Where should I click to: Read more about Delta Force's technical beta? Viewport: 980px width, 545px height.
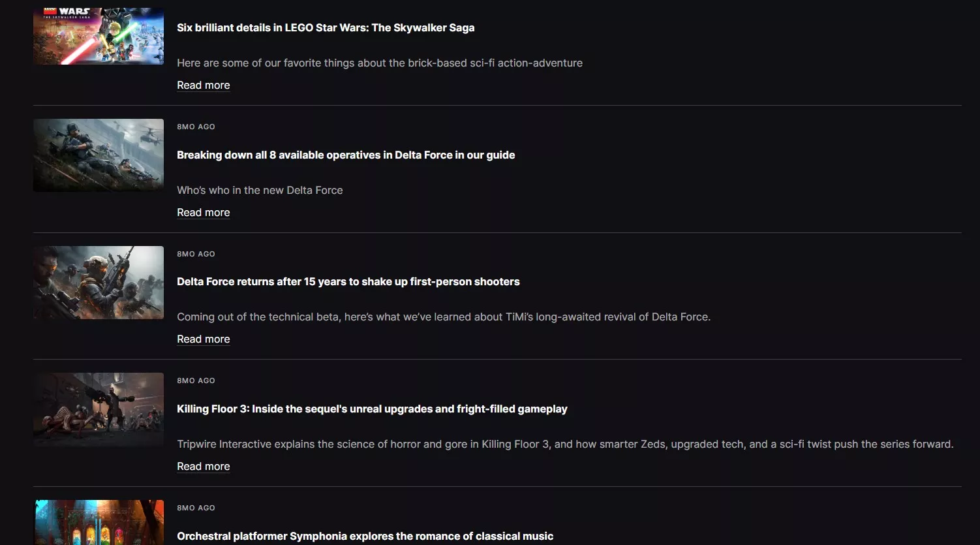204,339
